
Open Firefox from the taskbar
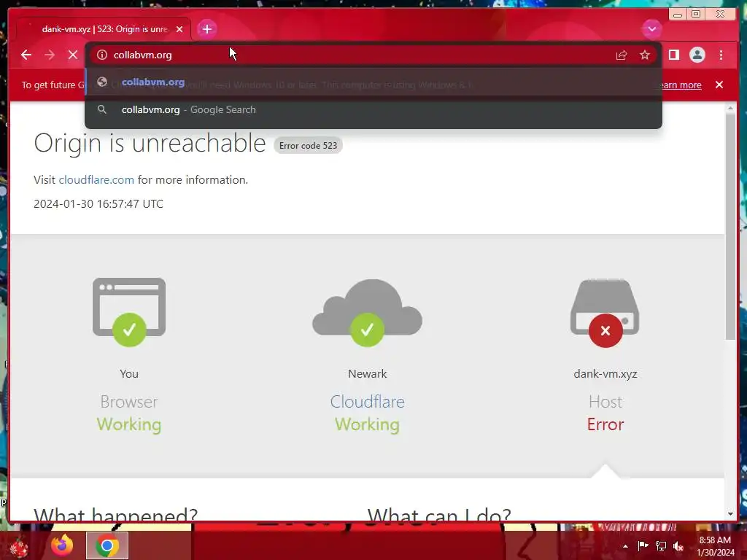pyautogui.click(x=62, y=545)
